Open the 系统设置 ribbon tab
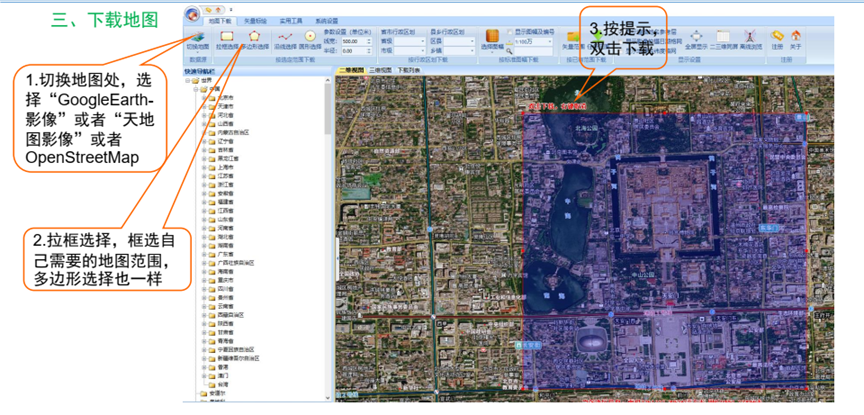Viewport: 864px width, 415px height. pyautogui.click(x=327, y=21)
